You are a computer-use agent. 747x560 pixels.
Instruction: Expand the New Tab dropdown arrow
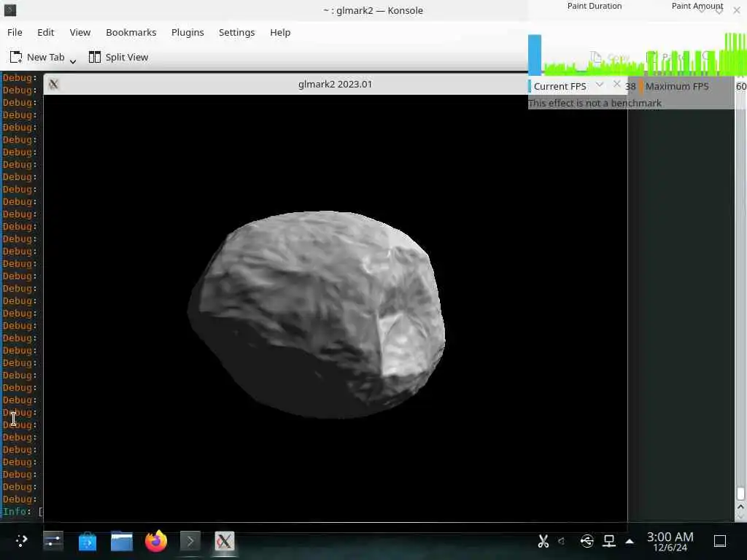coord(73,61)
